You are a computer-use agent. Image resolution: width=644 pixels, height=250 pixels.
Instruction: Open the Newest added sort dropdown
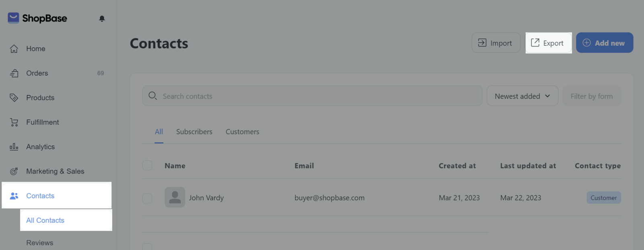(x=522, y=96)
